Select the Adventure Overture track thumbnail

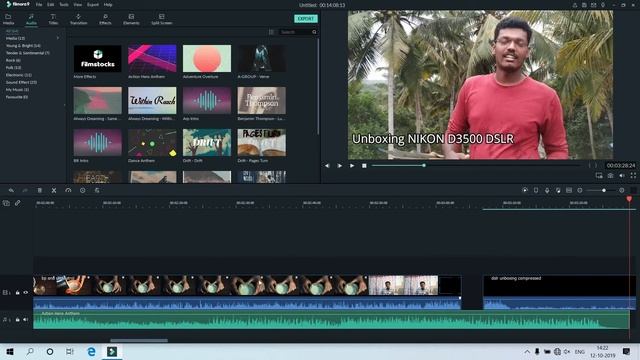(x=207, y=58)
